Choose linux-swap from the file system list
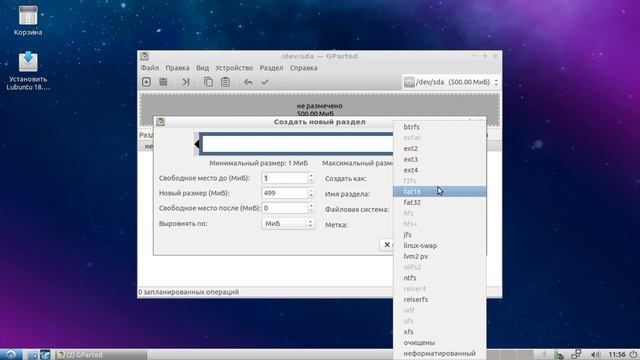 click(440, 245)
